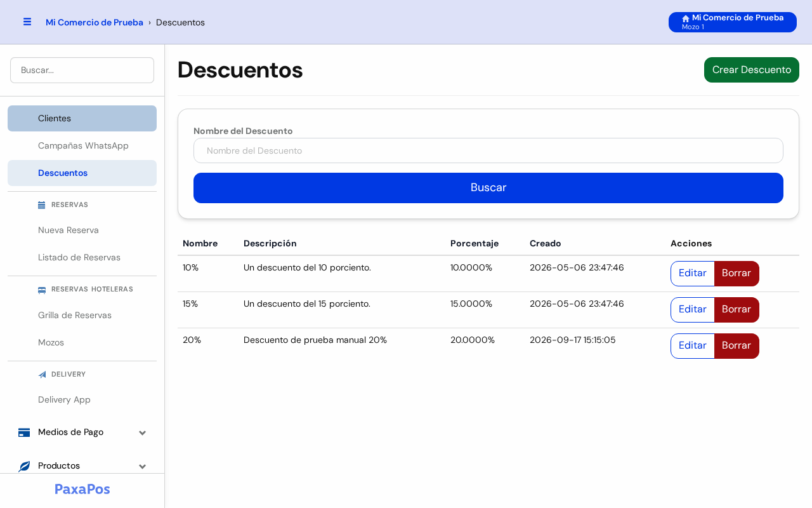This screenshot has height=508, width=812.
Task: Click the Mi Comercio de Prueba Mozo 1 badge
Action: coord(733,22)
